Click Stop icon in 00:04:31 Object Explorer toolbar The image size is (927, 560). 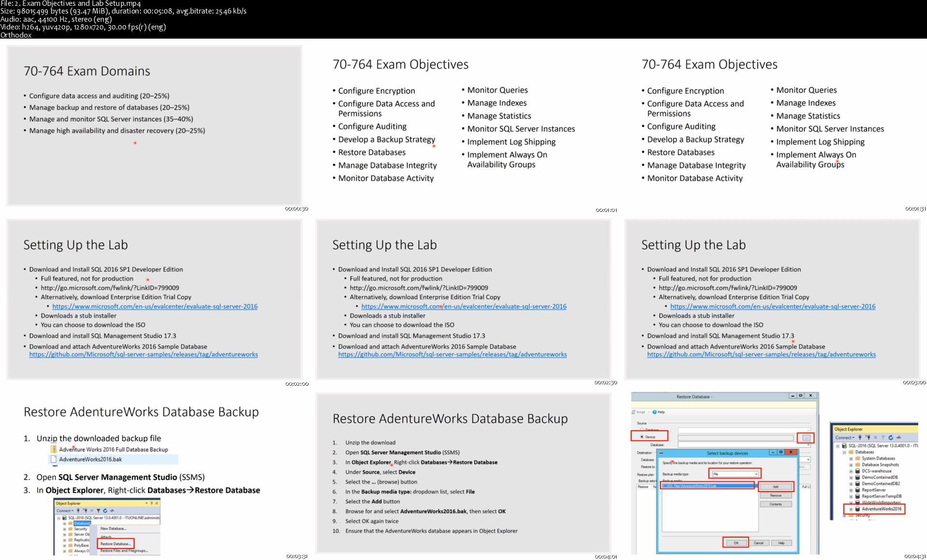click(875, 437)
